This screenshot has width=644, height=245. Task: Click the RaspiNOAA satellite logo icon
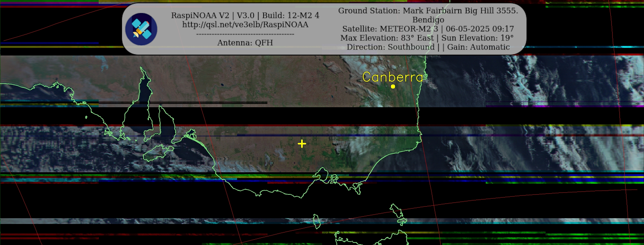(141, 29)
